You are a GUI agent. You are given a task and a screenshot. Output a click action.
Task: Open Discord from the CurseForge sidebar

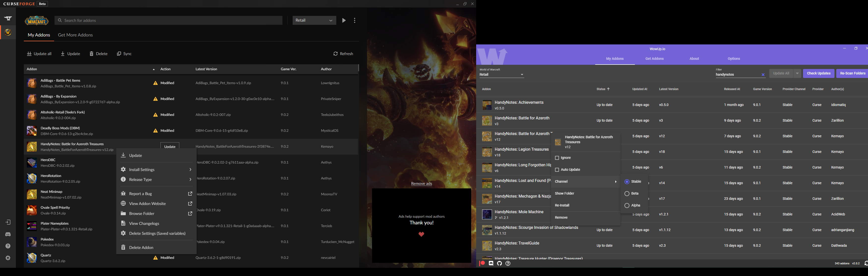click(8, 234)
